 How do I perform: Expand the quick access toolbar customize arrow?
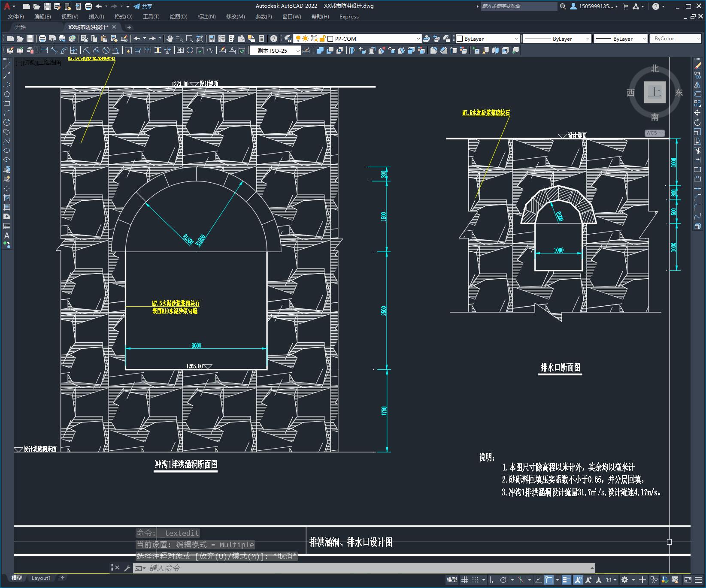tap(128, 6)
